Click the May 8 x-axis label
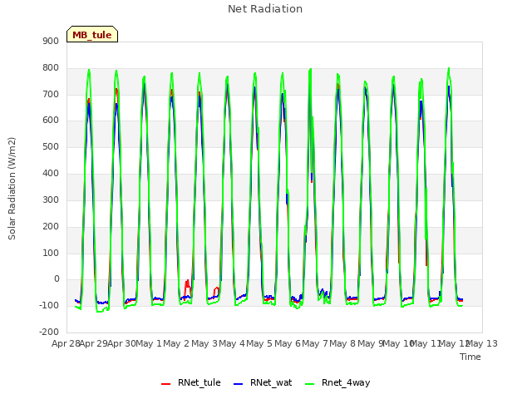Image resolution: width=532 pixels, height=399 pixels. tap(342, 343)
